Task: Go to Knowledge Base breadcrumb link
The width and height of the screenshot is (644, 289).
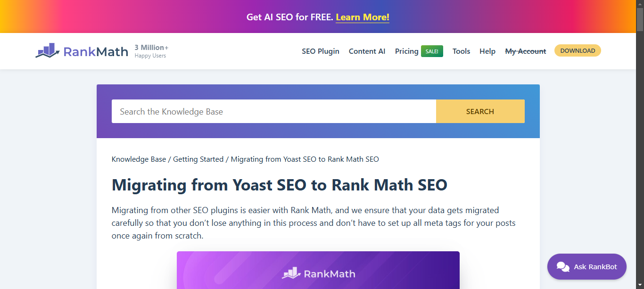Action: point(139,159)
